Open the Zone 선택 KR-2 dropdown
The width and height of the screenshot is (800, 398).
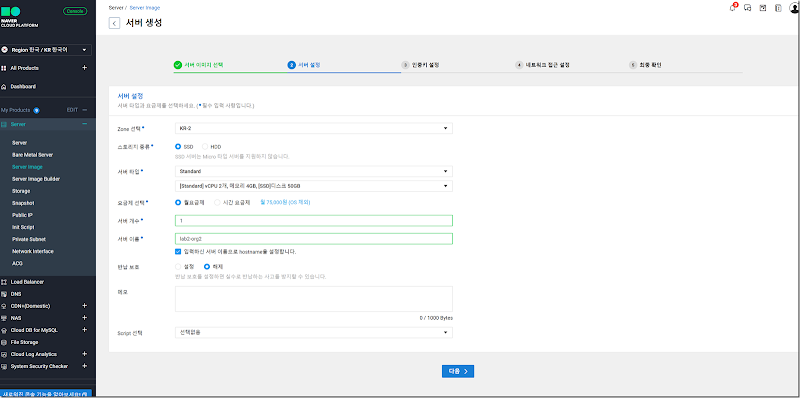point(313,128)
